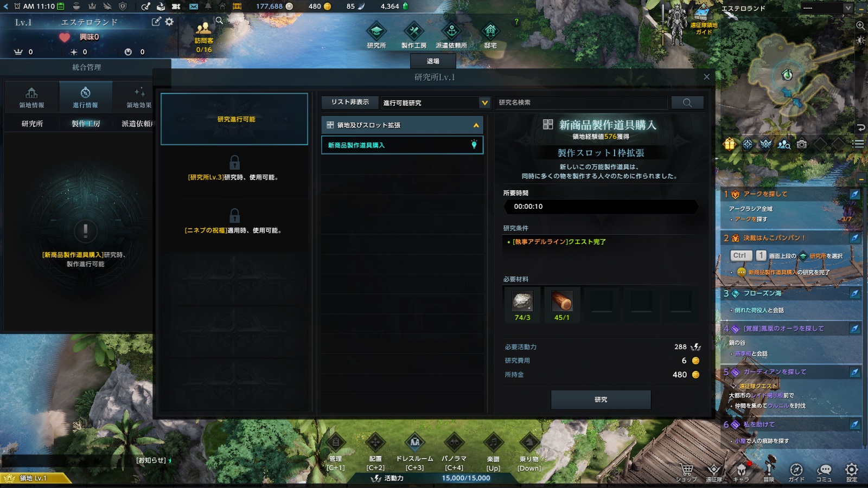Open the 研究所 laboratory icon at top
868x488 pixels.
pos(376,31)
